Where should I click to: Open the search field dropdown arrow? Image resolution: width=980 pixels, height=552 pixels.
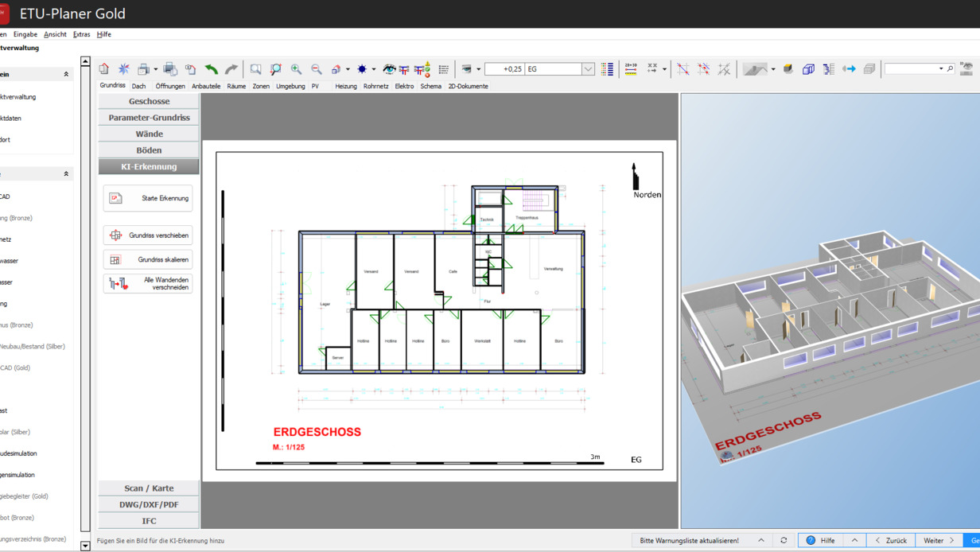coord(941,69)
